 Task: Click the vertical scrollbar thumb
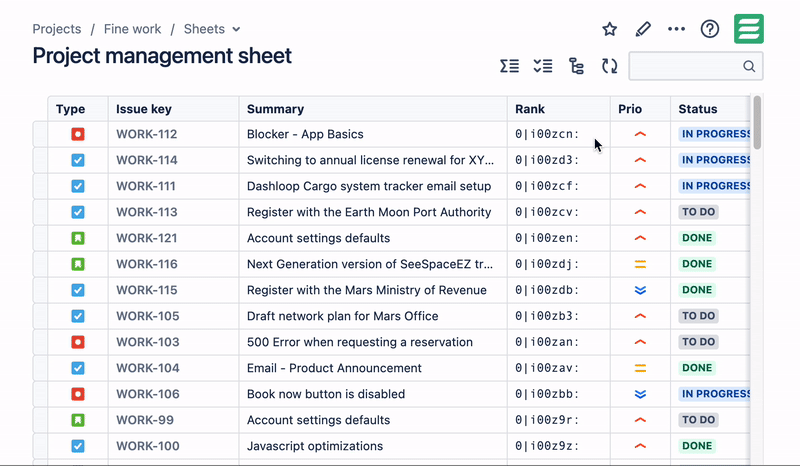click(x=757, y=122)
